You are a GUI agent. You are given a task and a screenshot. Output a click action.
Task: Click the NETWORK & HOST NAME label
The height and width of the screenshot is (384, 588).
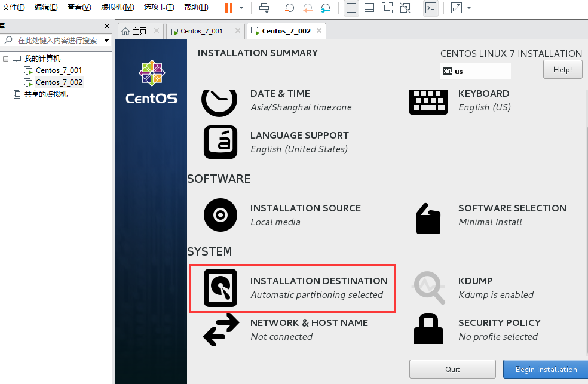pos(309,322)
